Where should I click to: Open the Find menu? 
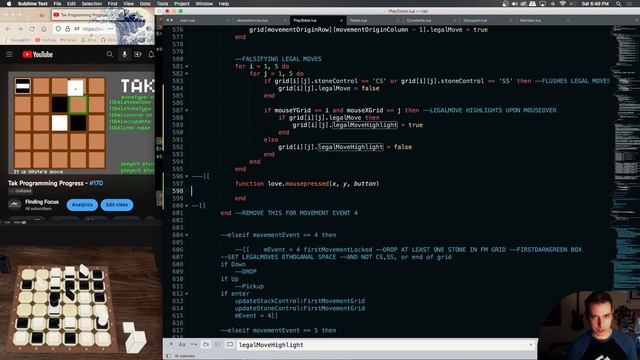(x=112, y=4)
